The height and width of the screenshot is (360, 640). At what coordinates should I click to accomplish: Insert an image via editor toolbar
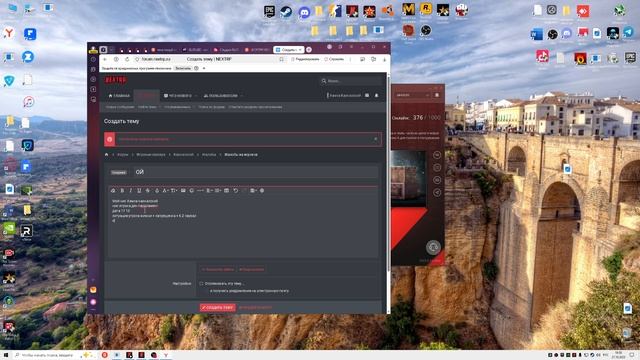(183, 191)
